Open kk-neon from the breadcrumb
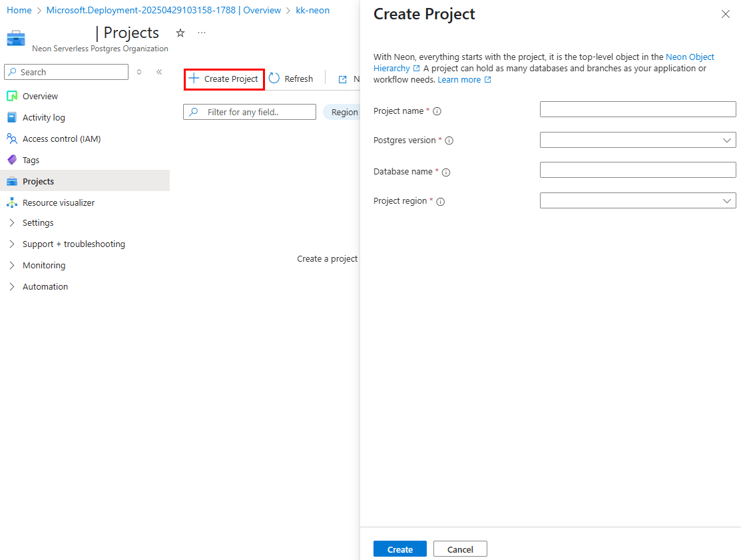 (x=312, y=10)
